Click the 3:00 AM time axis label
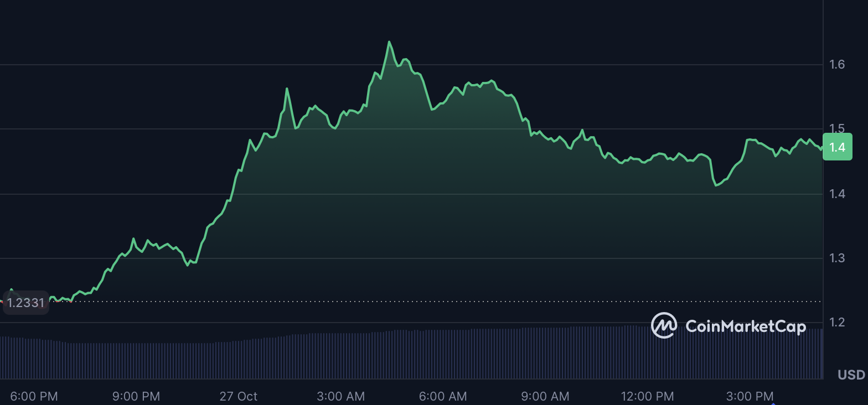868x405 pixels. 340,396
